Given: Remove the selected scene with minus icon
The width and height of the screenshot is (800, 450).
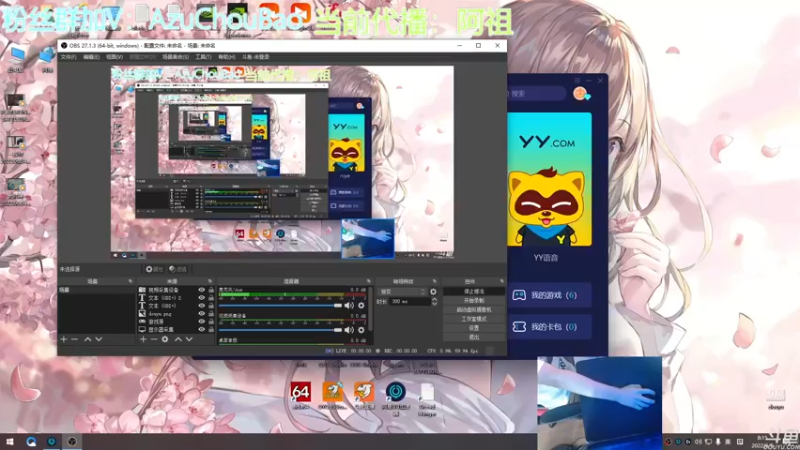Looking at the screenshot, I should pyautogui.click(x=74, y=339).
